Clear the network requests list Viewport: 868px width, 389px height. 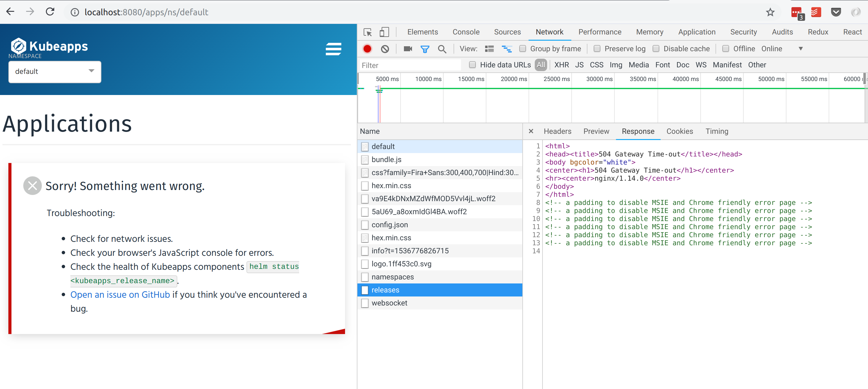pyautogui.click(x=385, y=48)
